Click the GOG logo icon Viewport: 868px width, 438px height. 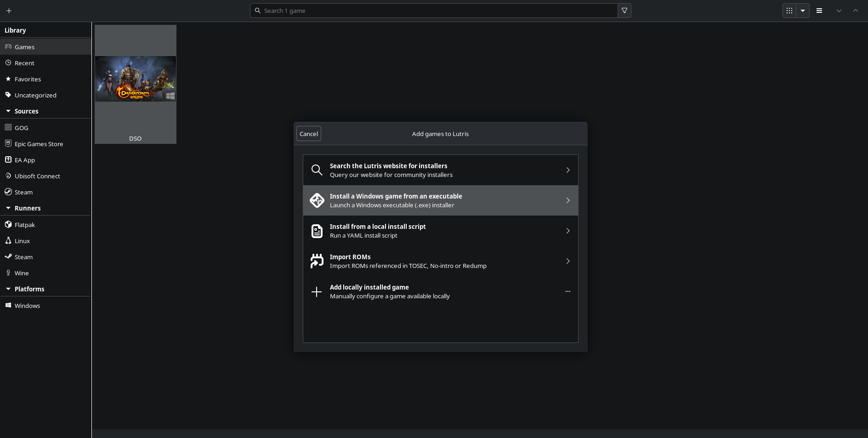[8, 127]
